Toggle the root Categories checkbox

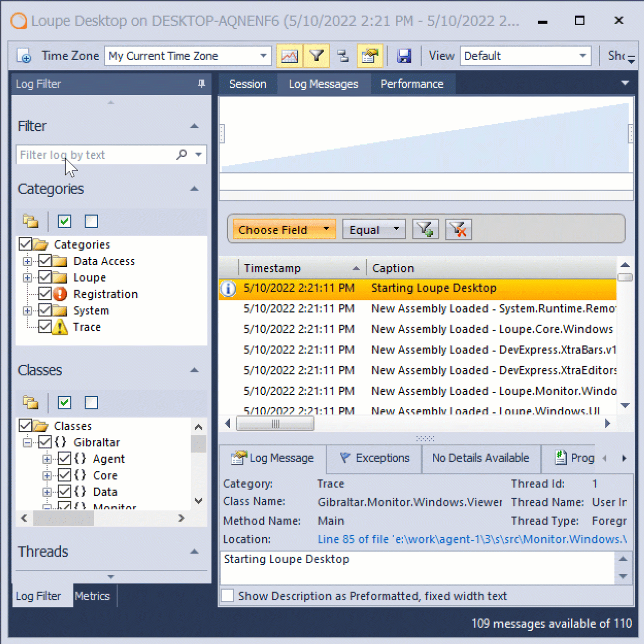25,243
